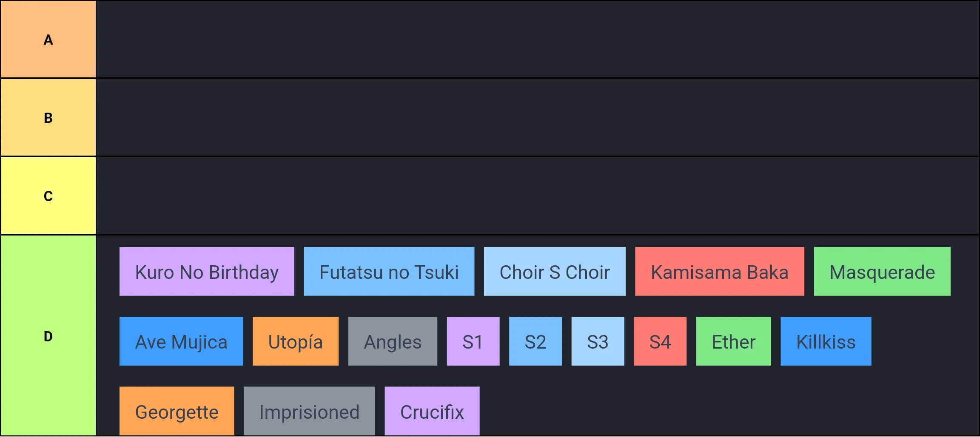Click the green Masquerade tile
980x437 pixels.
pos(882,271)
